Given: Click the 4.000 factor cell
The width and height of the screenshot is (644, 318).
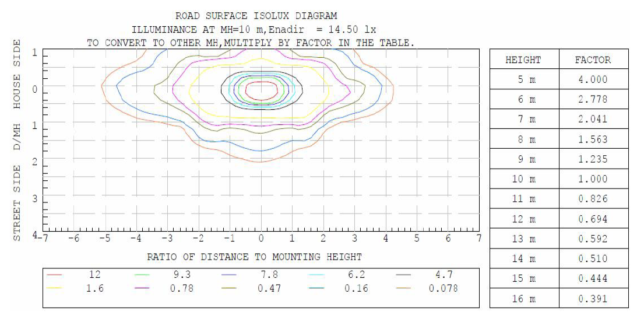Looking at the screenshot, I should (593, 80).
